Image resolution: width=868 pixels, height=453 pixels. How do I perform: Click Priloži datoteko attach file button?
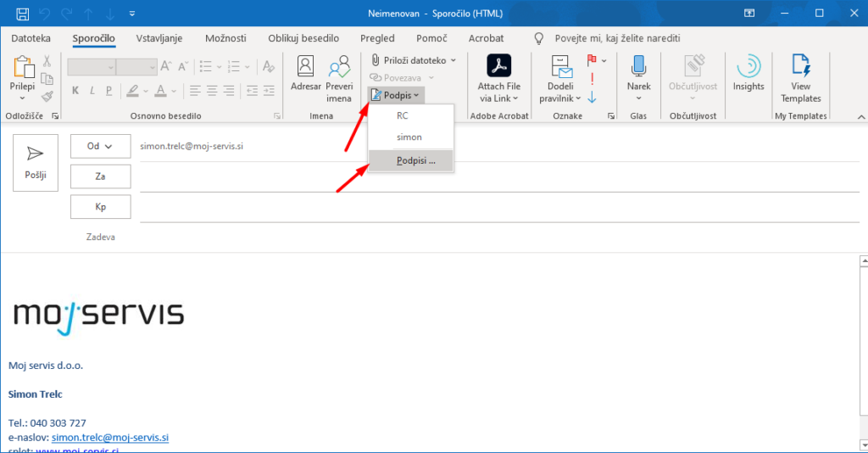tap(414, 60)
